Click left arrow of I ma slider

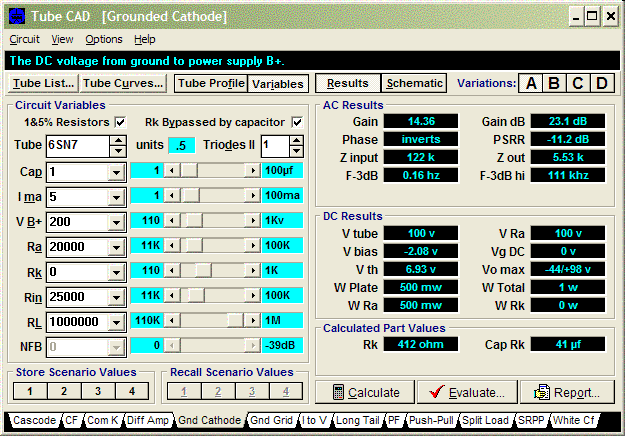pyautogui.click(x=172, y=196)
